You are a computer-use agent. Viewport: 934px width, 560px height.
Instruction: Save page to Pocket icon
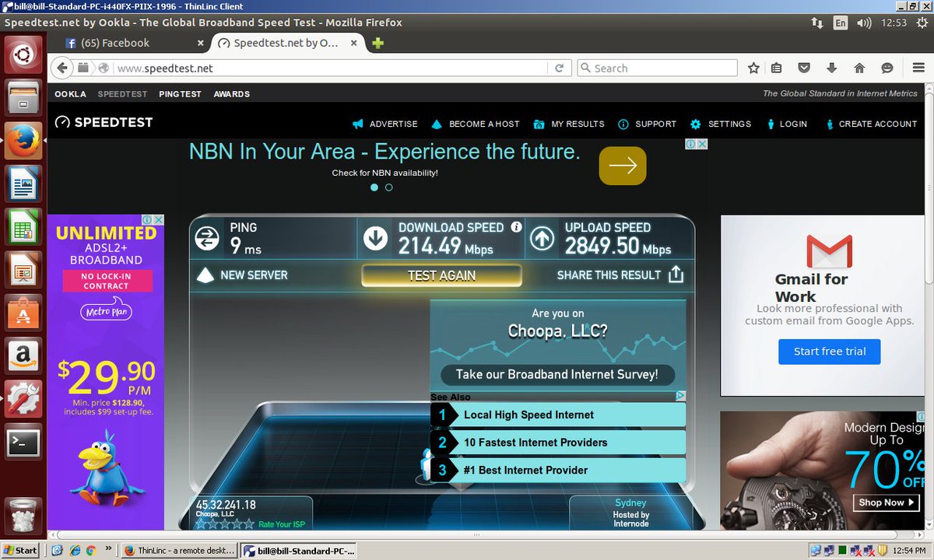point(805,68)
